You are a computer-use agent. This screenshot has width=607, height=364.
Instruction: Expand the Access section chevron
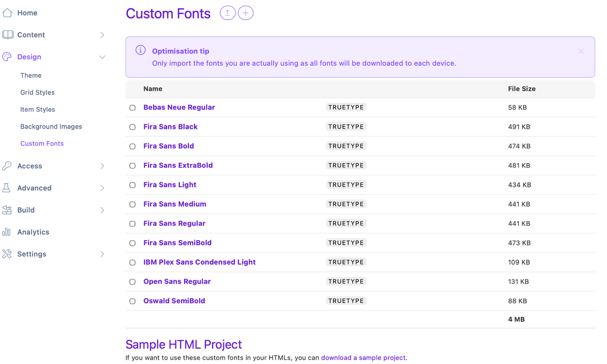[x=102, y=166]
